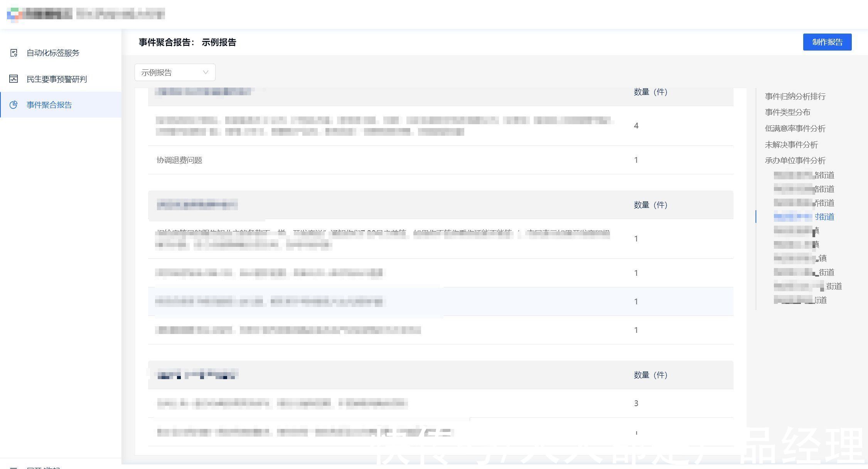
Task: Jump to 承办单位事件分析 anchor
Action: click(795, 160)
